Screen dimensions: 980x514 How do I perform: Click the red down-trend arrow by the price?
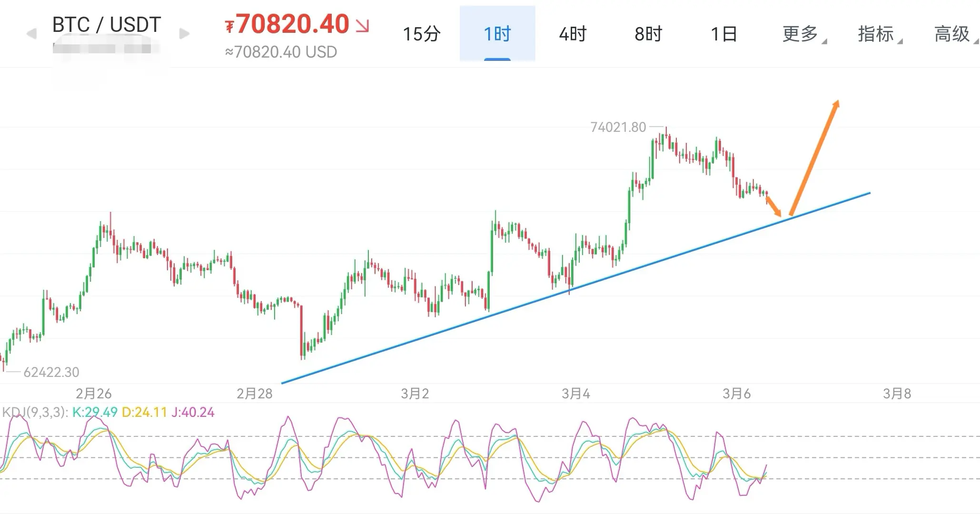tap(363, 26)
